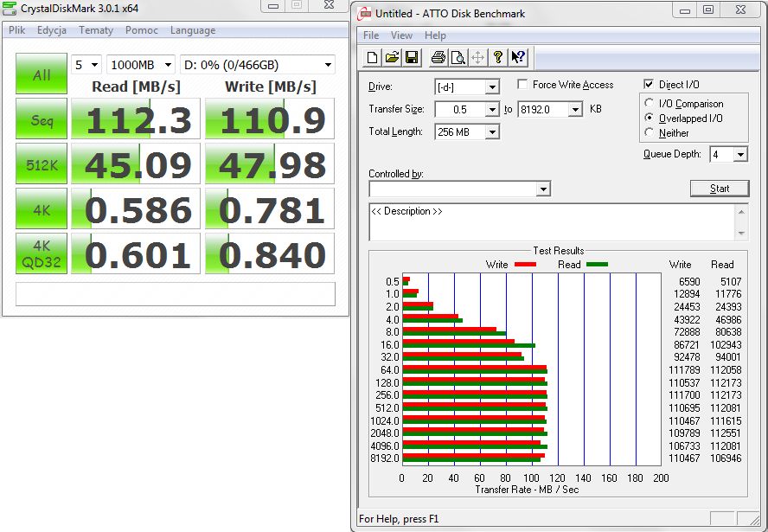Image resolution: width=768 pixels, height=532 pixels.
Task: Open the Total Length 256 MB dropdown
Action: pyautogui.click(x=492, y=131)
